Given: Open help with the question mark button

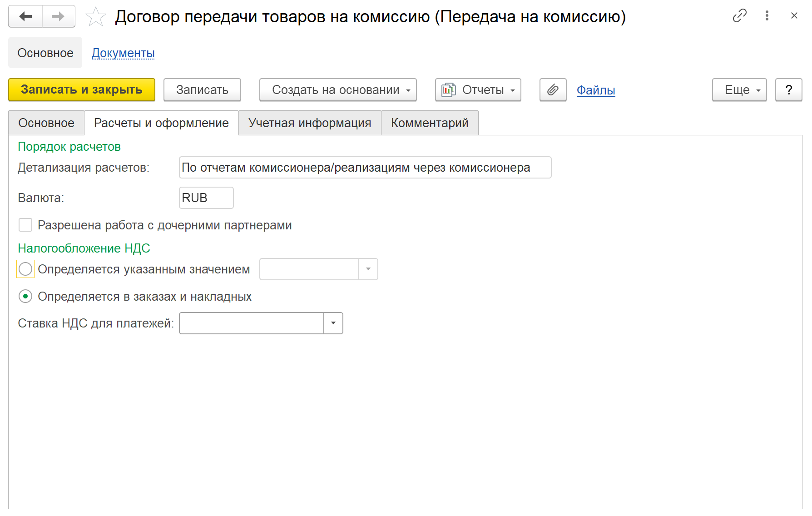Looking at the screenshot, I should (x=788, y=90).
